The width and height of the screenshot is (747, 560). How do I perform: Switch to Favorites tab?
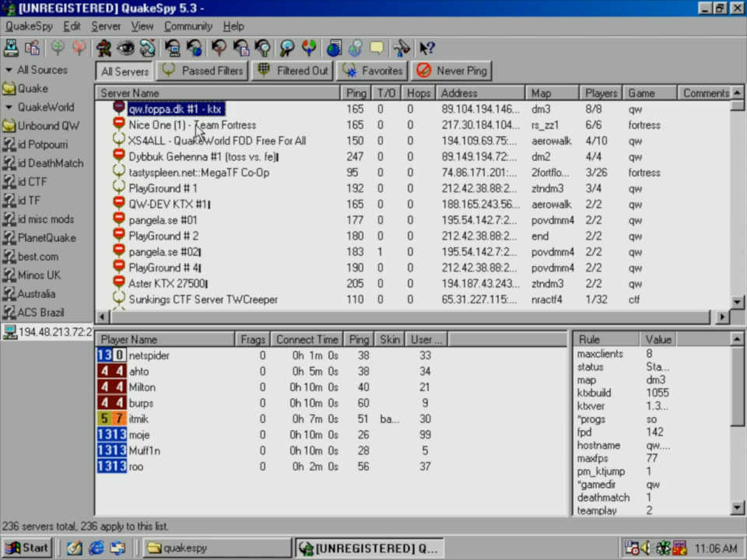pos(372,71)
